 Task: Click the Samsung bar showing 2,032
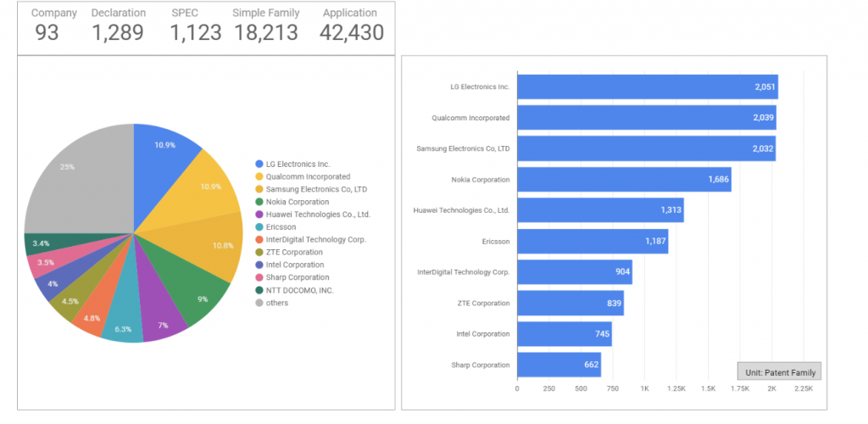tap(647, 148)
